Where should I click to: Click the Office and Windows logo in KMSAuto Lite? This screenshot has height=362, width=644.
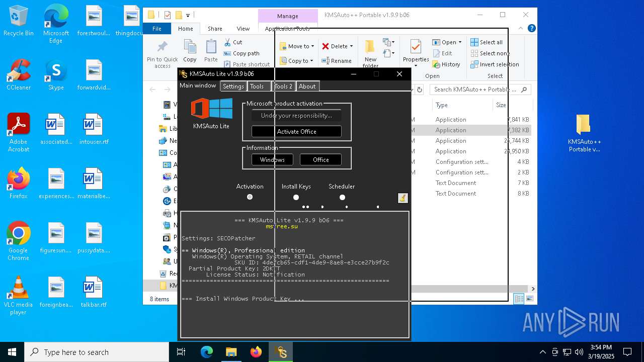[x=211, y=109]
